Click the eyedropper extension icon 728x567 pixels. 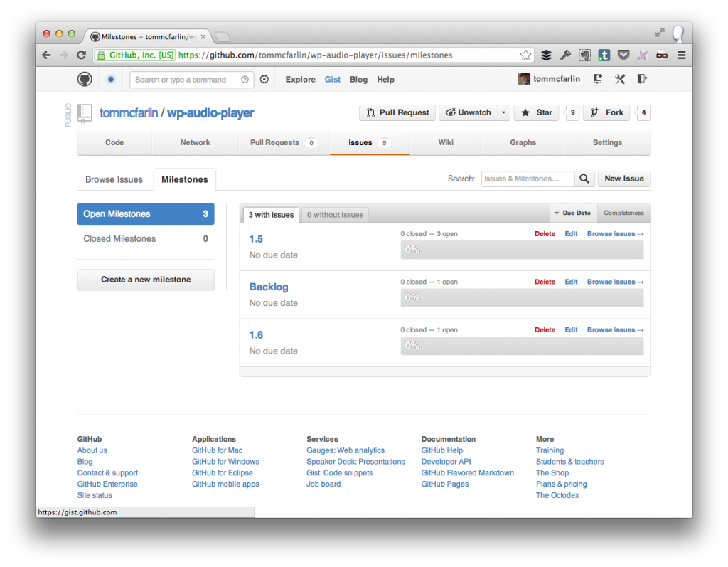click(x=565, y=55)
